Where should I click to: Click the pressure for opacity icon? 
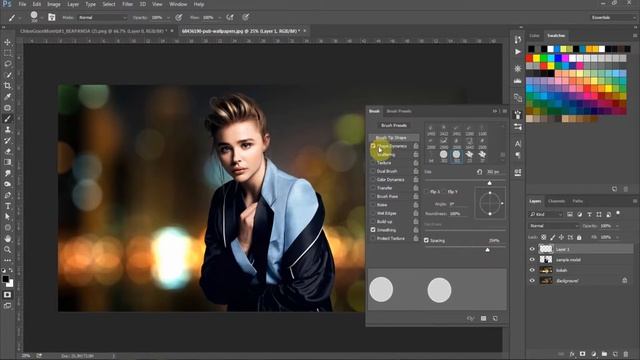tap(179, 17)
